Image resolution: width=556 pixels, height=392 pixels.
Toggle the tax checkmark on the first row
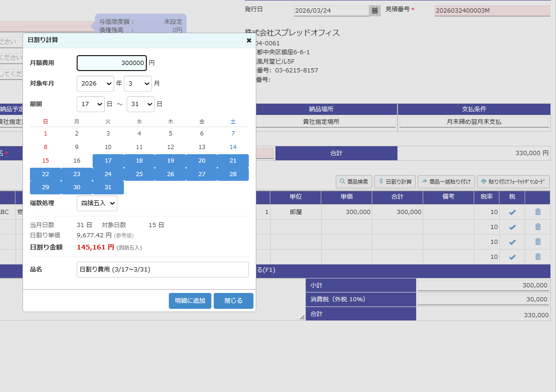click(512, 212)
